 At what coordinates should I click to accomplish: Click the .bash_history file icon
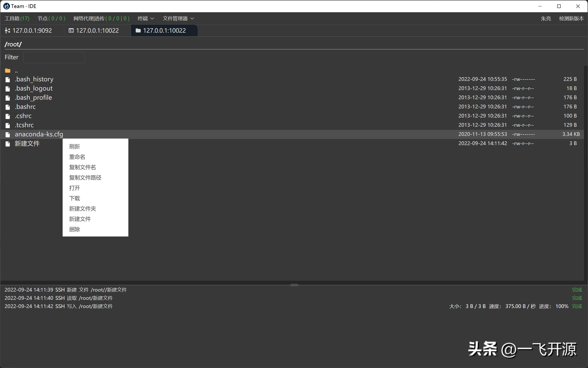coord(8,79)
